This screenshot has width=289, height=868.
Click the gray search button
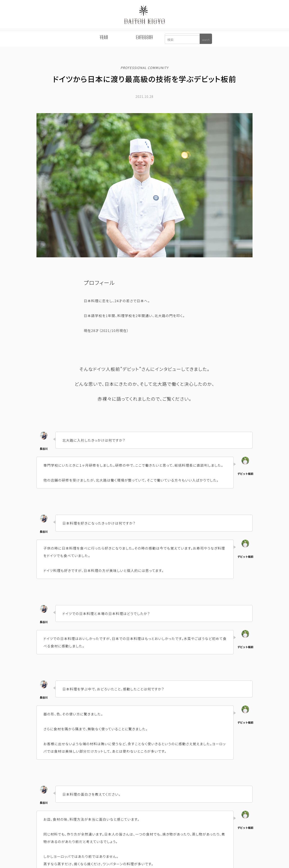point(205,39)
